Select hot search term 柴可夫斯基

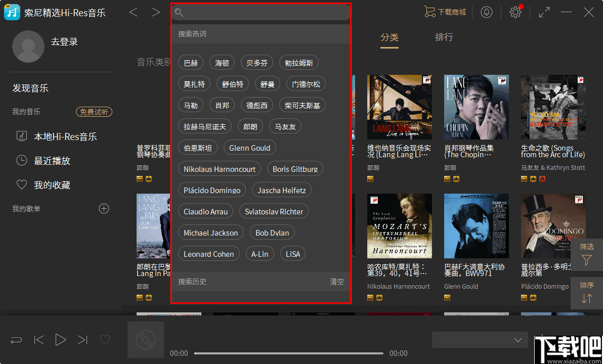[303, 105]
